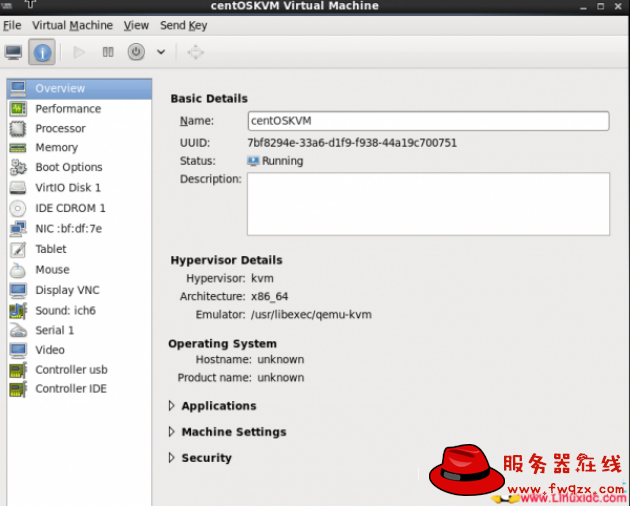630x506 pixels.
Task: Click the fullscreen toolbar icon
Action: point(196,52)
